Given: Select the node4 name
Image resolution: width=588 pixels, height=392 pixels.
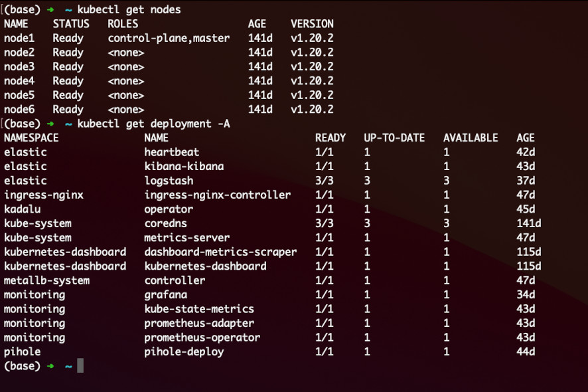Looking at the screenshot, I should (x=19, y=81).
